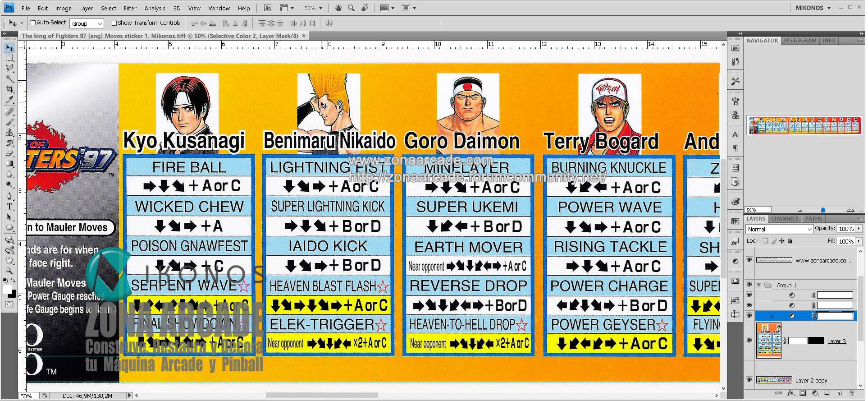Open the Window menu
The image size is (868, 401).
pyautogui.click(x=219, y=8)
